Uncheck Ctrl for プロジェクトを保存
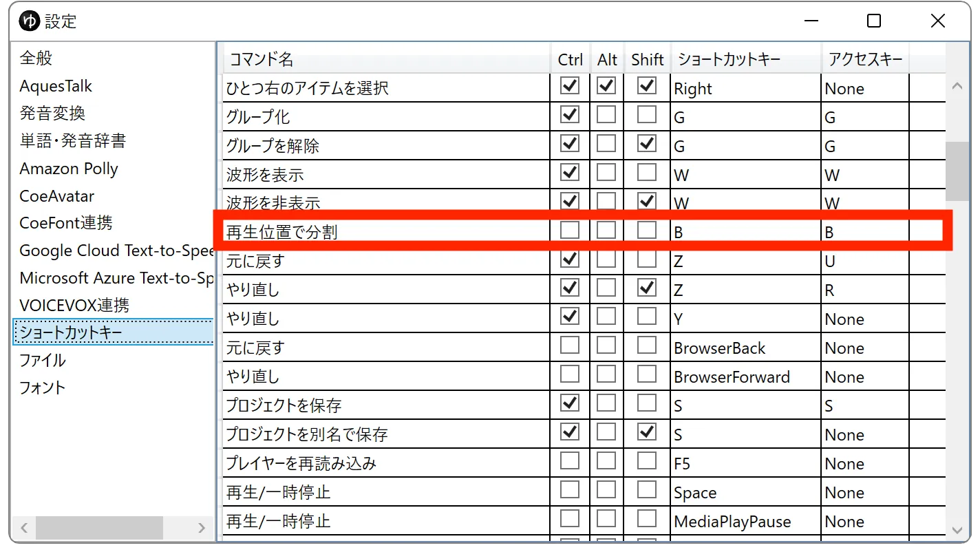 [570, 403]
